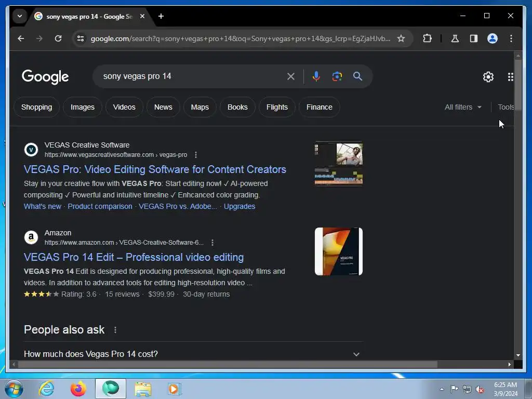This screenshot has height=399, width=532.
Task: Open the Tools search option
Action: 506,107
